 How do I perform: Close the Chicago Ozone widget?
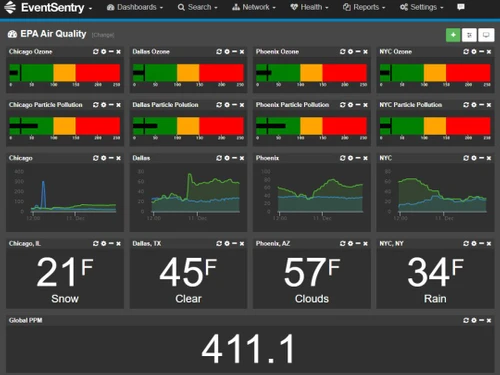(x=118, y=52)
